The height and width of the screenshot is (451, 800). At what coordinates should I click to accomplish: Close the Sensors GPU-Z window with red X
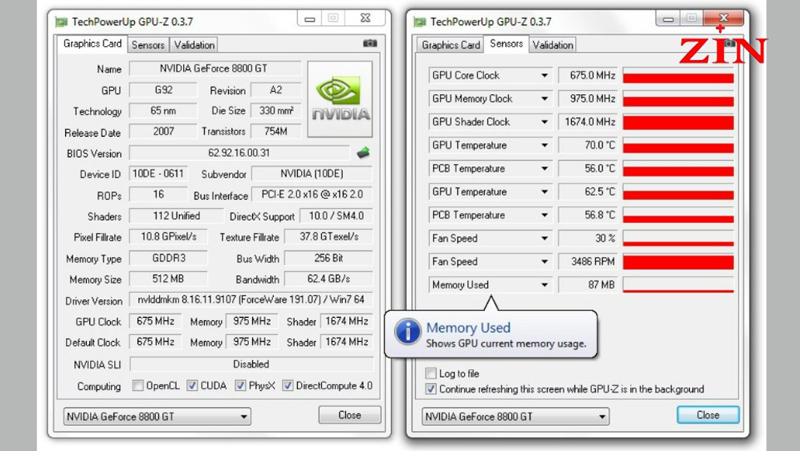(x=723, y=18)
